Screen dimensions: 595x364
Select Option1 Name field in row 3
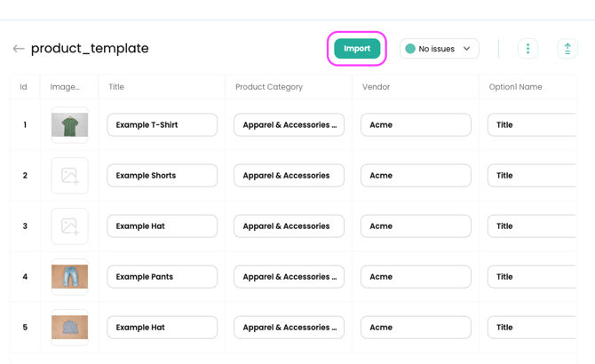533,226
